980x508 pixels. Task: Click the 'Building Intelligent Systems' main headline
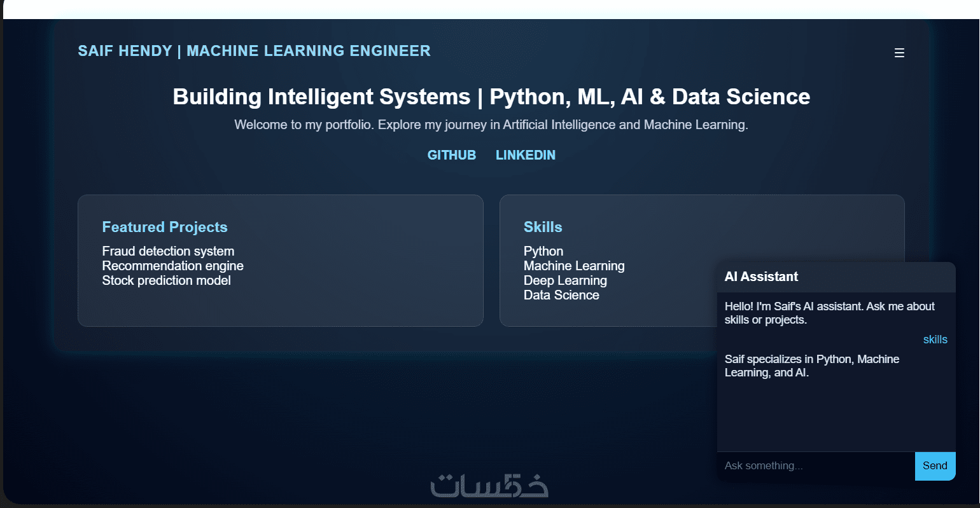(x=491, y=97)
